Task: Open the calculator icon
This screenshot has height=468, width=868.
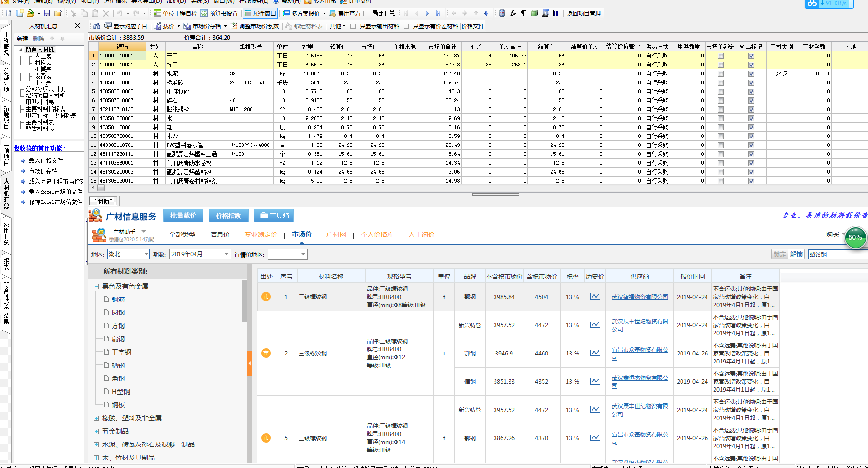Action: point(502,13)
